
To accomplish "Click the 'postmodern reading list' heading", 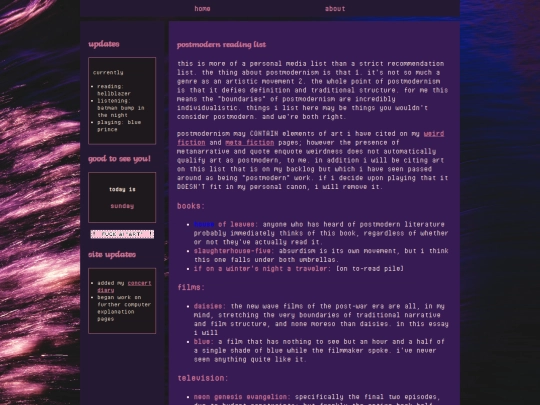I will (221, 44).
